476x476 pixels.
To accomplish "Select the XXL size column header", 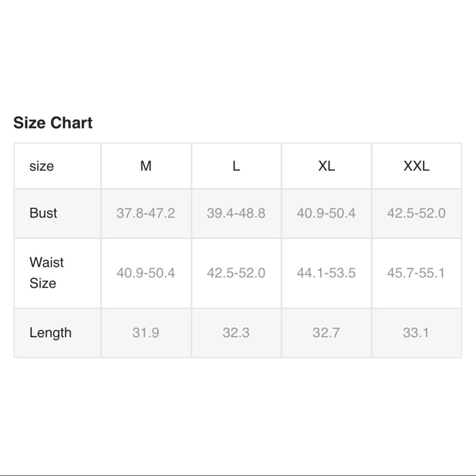I will click(416, 166).
